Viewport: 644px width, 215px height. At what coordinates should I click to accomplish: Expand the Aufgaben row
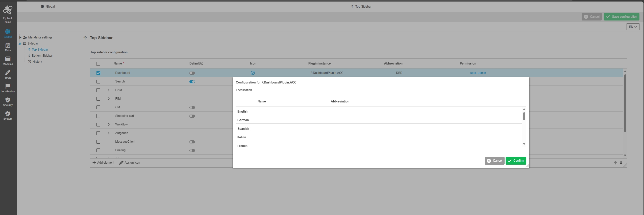(x=109, y=133)
